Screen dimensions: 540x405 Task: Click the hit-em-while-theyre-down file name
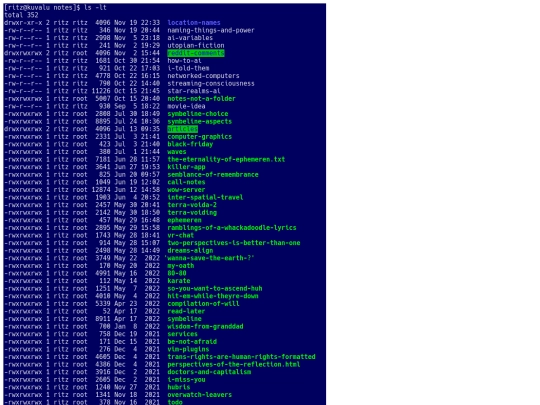point(213,296)
